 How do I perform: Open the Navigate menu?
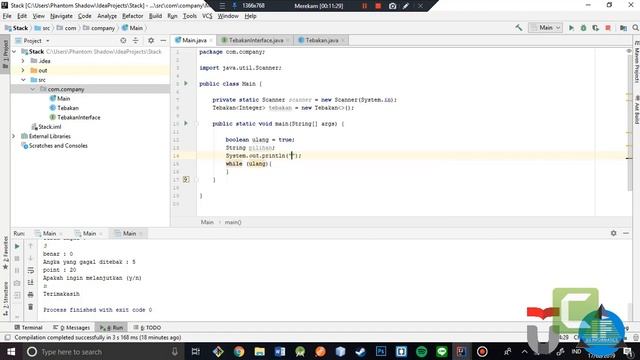61,16
